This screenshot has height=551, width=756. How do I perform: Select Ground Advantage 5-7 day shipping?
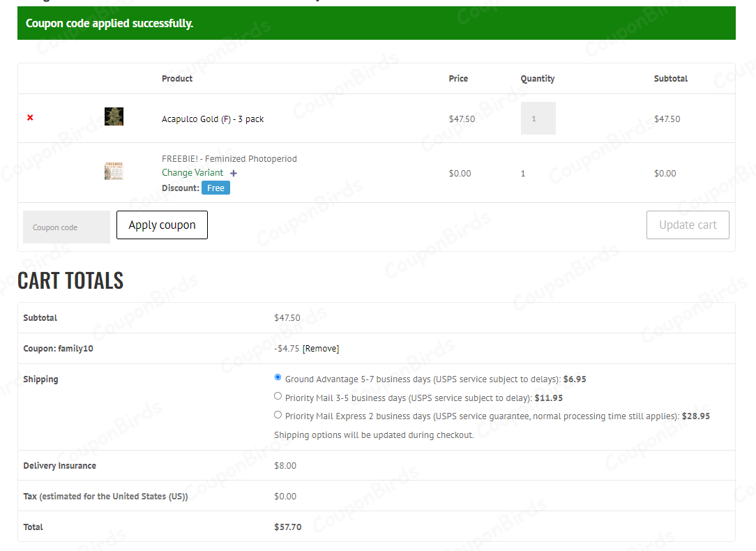click(x=278, y=377)
